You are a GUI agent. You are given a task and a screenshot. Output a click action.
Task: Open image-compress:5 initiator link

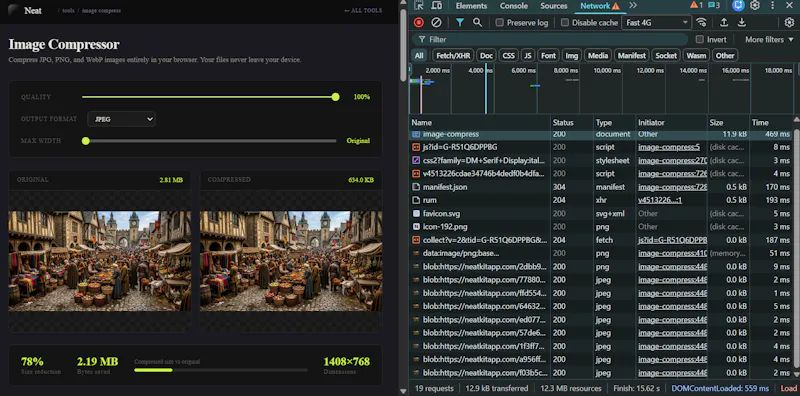pos(669,147)
